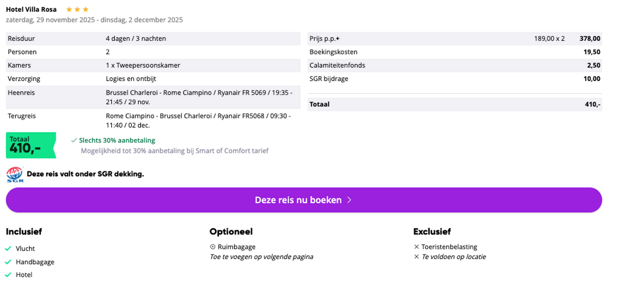Click the Vlucht checkmark icon

8,249
